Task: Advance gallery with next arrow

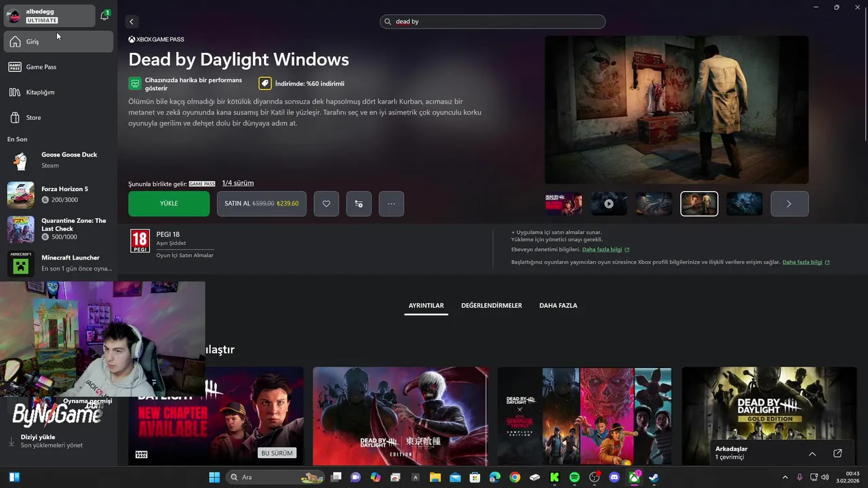Action: tap(789, 203)
